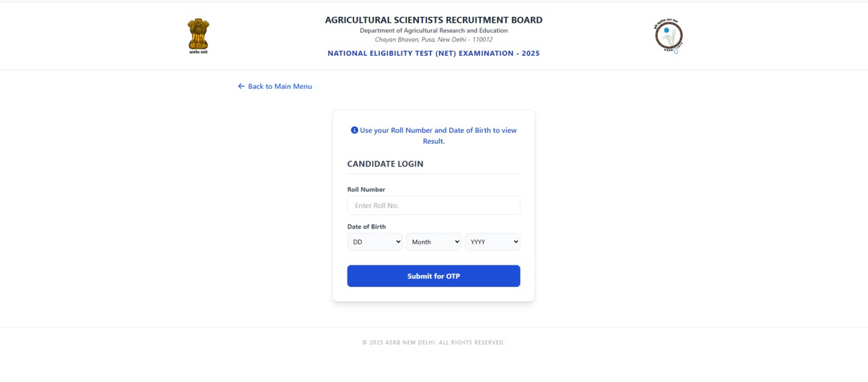The height and width of the screenshot is (382, 868).
Task: Click the YYYY dropdown chevron
Action: (x=516, y=242)
